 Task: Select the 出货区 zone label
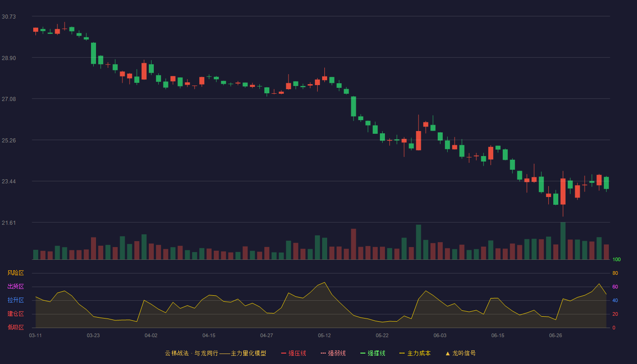click(15, 287)
